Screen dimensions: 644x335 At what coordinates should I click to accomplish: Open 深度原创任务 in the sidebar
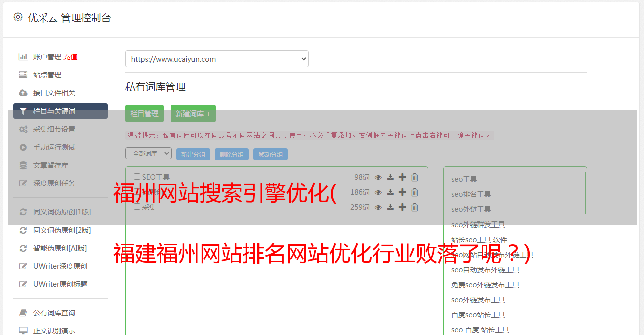pyautogui.click(x=54, y=183)
